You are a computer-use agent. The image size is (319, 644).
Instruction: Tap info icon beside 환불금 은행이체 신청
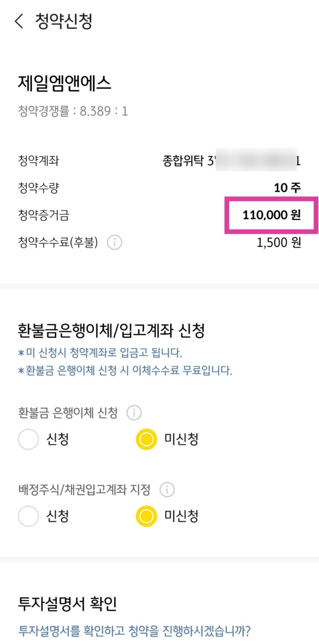[x=134, y=413]
